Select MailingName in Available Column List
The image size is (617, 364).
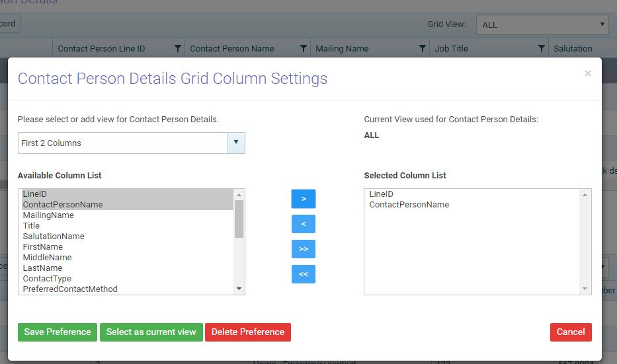point(48,215)
